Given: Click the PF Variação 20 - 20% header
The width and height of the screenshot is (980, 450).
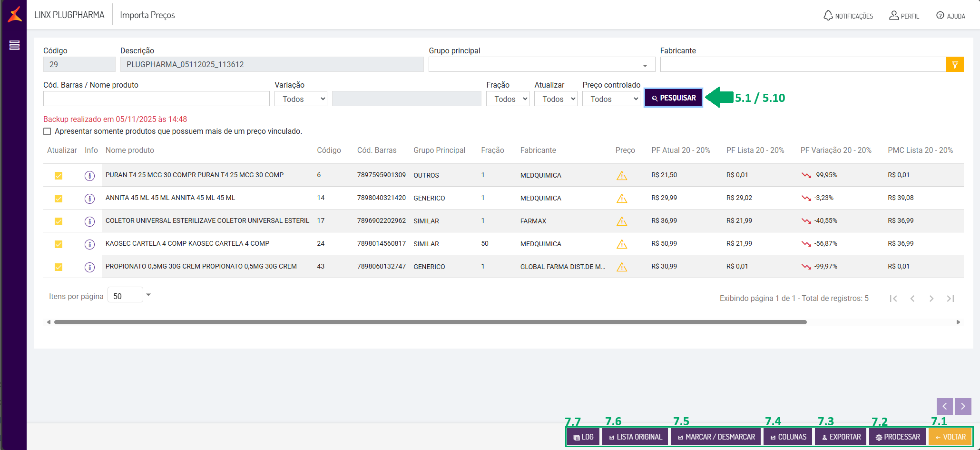Looking at the screenshot, I should 836,150.
